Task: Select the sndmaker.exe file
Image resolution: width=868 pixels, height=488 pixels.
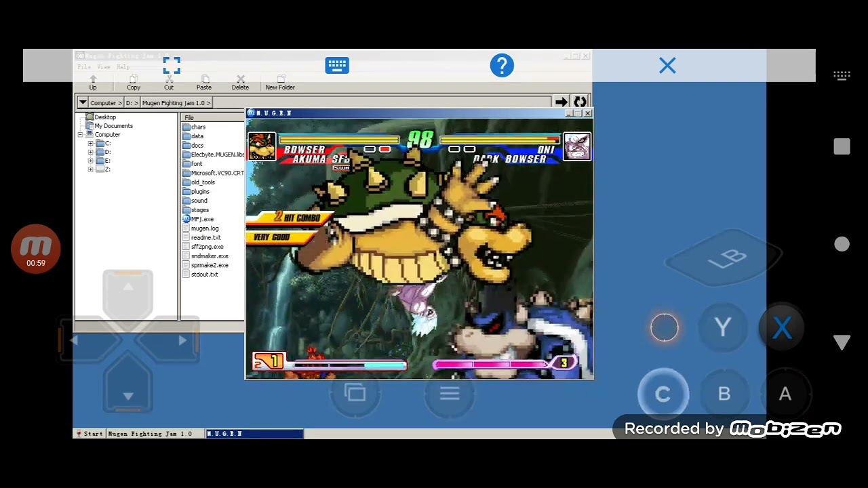Action: coord(205,256)
